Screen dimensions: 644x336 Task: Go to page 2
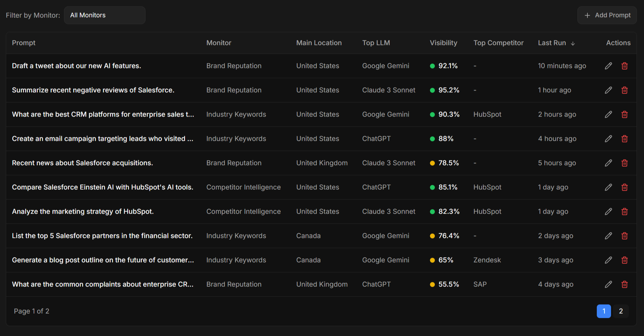(x=621, y=311)
